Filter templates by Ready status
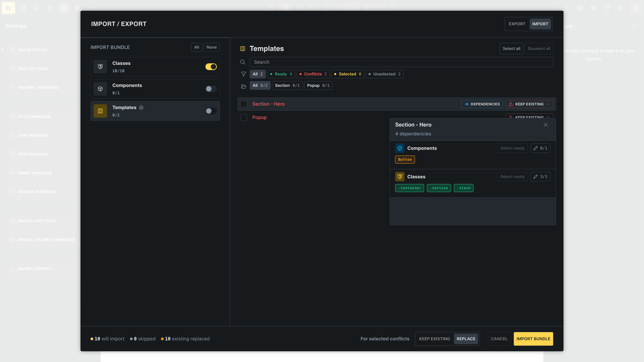This screenshot has width=644, height=362. 281,74
